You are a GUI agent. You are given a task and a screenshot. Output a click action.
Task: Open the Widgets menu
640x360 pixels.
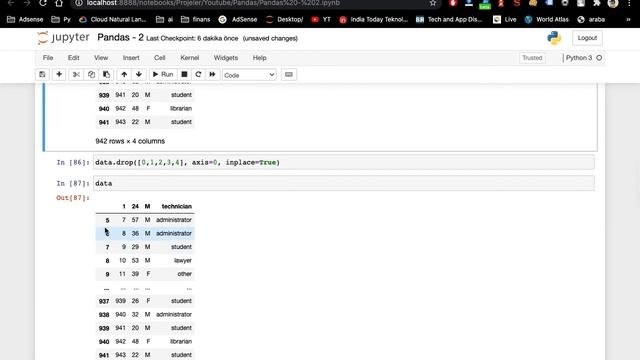[226, 58]
